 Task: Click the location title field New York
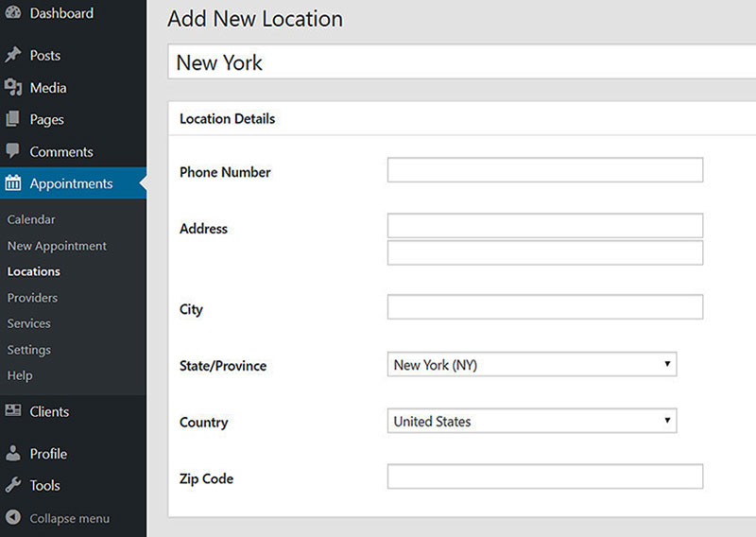click(461, 61)
